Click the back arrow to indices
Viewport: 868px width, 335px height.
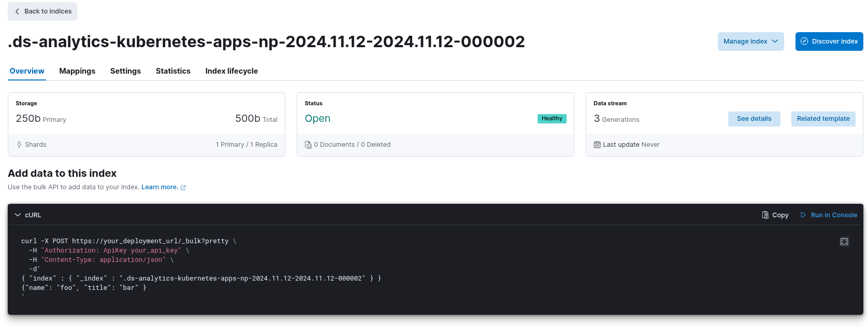point(17,11)
